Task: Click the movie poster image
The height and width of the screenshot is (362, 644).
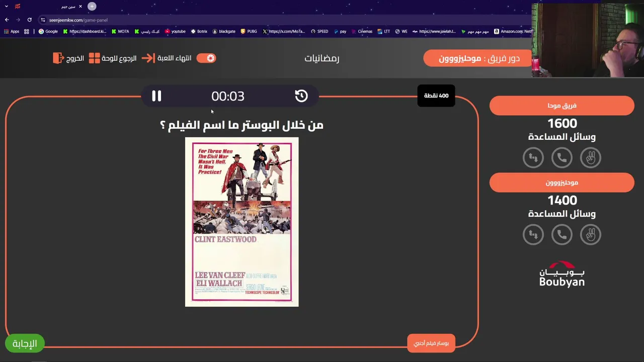Action: 242,222
